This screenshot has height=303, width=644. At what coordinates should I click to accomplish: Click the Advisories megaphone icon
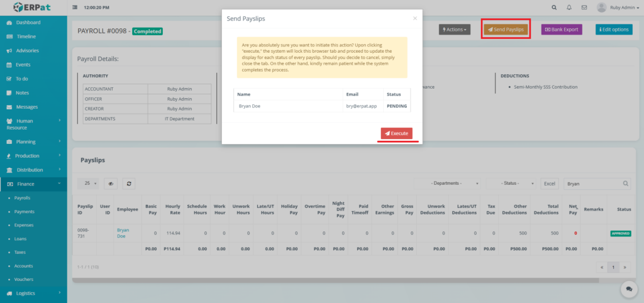(9, 50)
